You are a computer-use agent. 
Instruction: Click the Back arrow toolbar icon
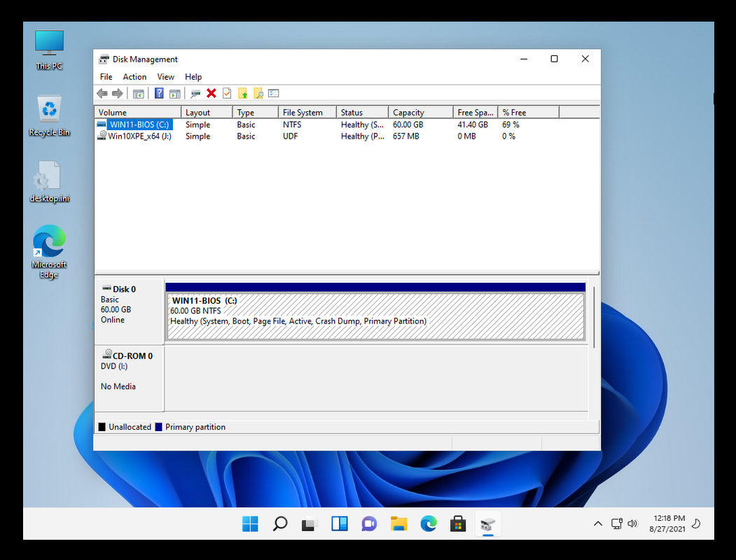pyautogui.click(x=102, y=93)
